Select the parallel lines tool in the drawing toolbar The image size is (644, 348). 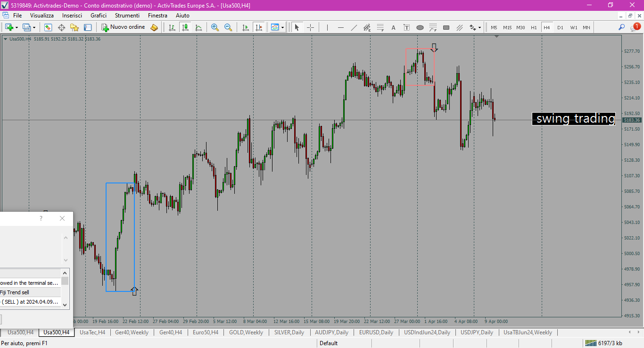click(x=459, y=27)
